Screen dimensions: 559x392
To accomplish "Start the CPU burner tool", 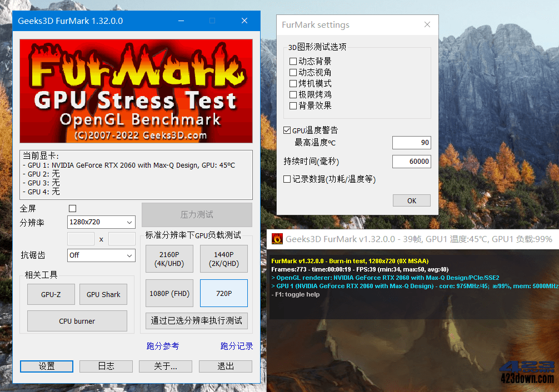I will click(77, 321).
